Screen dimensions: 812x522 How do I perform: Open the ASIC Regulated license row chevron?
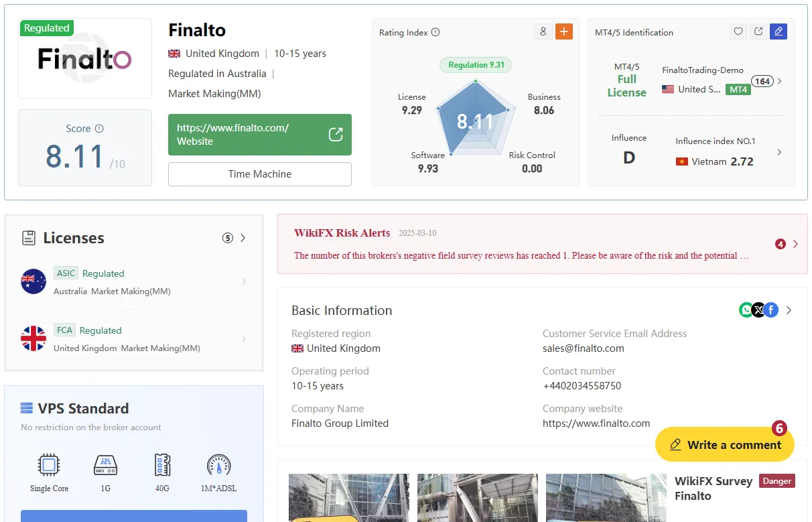pos(244,282)
